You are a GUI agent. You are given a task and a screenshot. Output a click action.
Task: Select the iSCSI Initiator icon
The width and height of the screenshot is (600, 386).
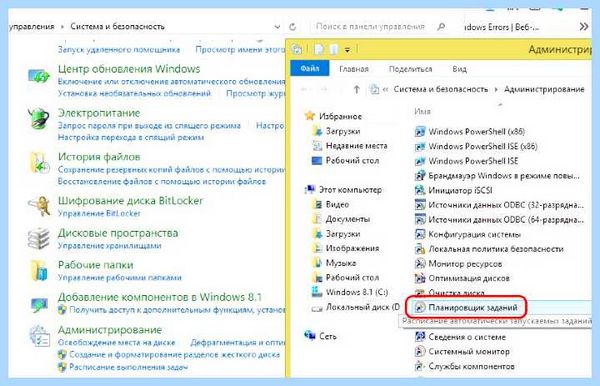pos(420,190)
